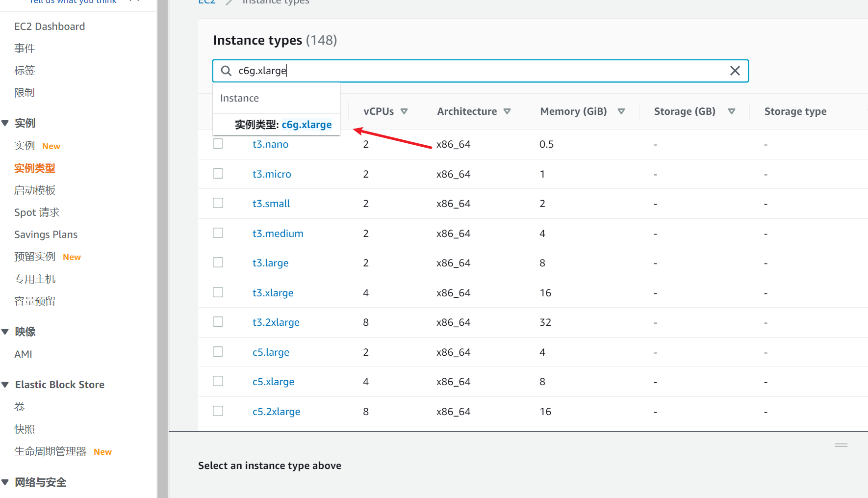
Task: Collapse the 映像 sidebar section
Action: (5, 332)
